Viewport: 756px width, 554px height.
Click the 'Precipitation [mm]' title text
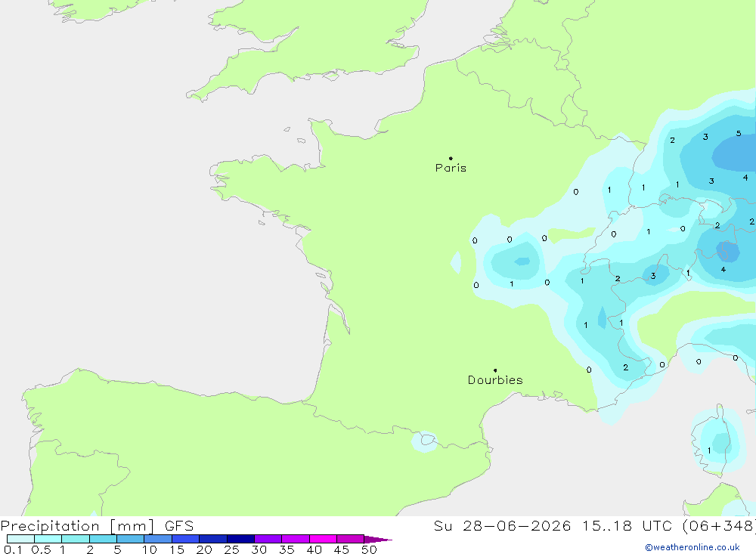click(x=77, y=526)
